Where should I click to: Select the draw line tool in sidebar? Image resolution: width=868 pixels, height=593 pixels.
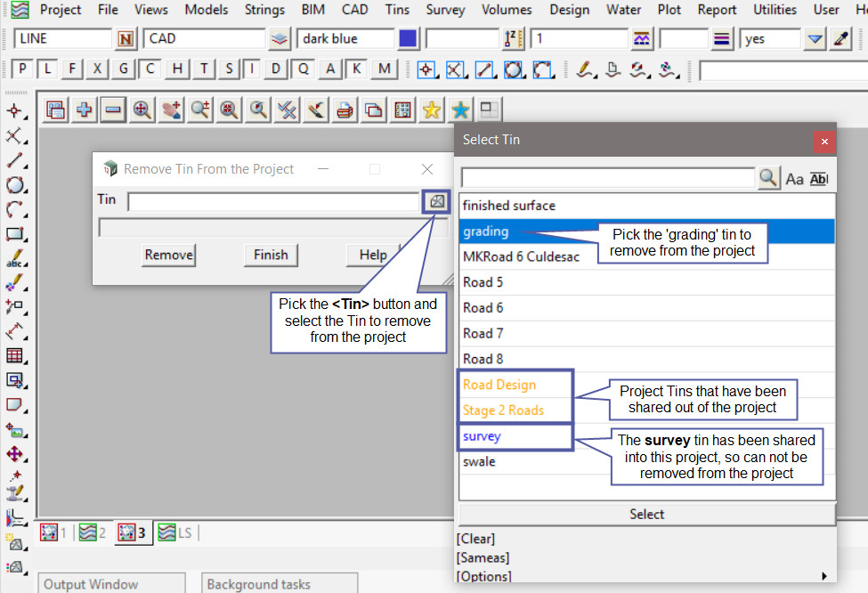[x=15, y=161]
